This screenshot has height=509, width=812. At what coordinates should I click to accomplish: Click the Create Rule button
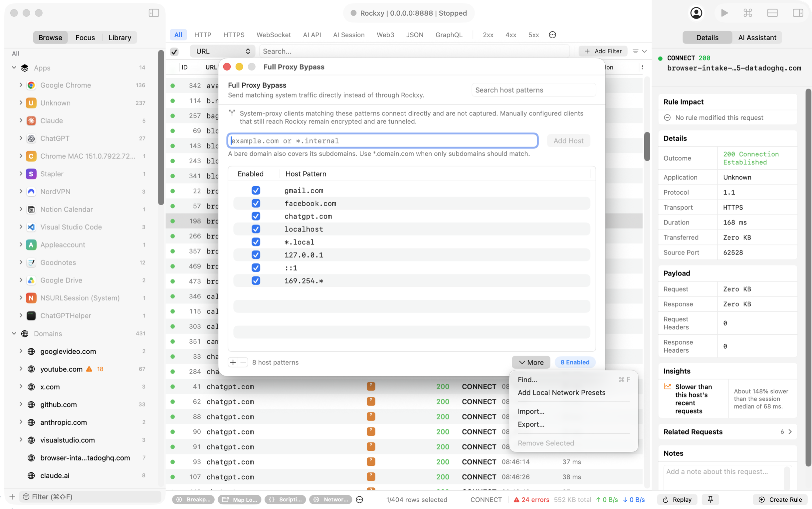tap(780, 500)
